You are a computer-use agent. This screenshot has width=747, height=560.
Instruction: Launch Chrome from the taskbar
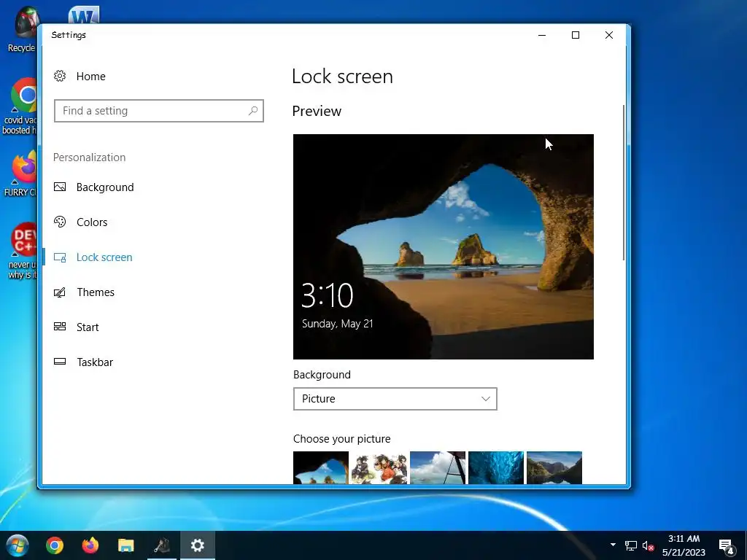[55, 545]
